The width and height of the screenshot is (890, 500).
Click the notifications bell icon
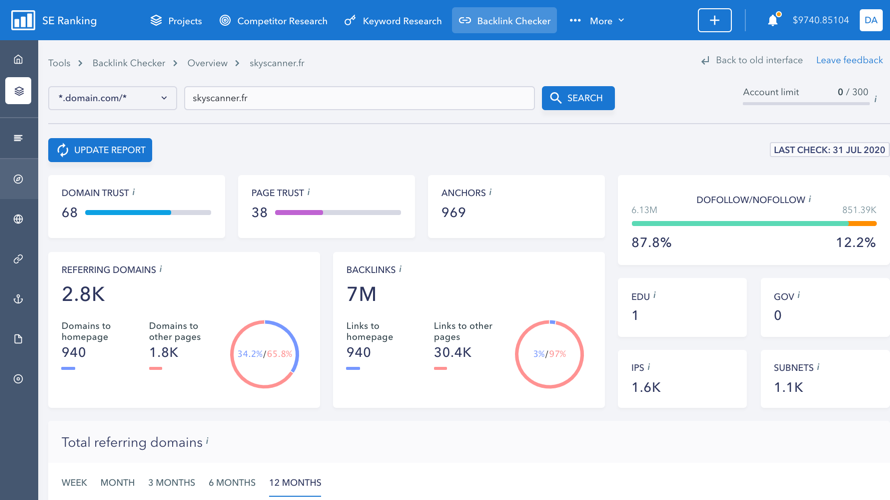pyautogui.click(x=772, y=20)
